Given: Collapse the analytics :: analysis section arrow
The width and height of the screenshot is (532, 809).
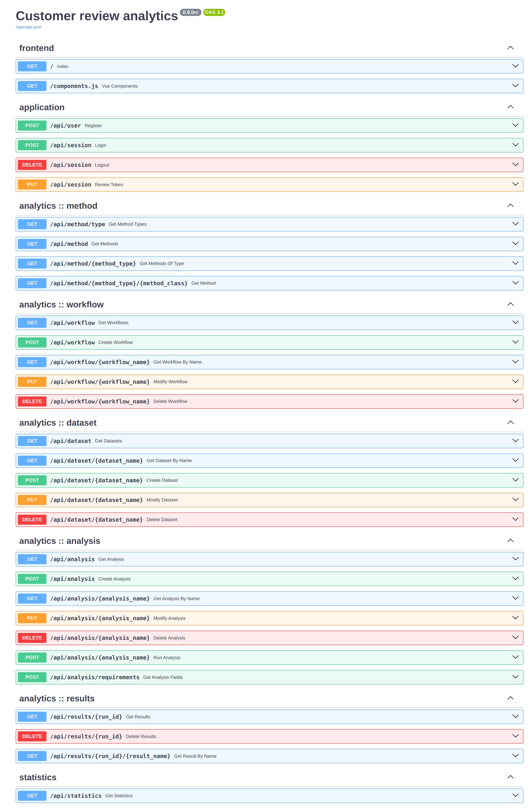Looking at the screenshot, I should (x=510, y=541).
